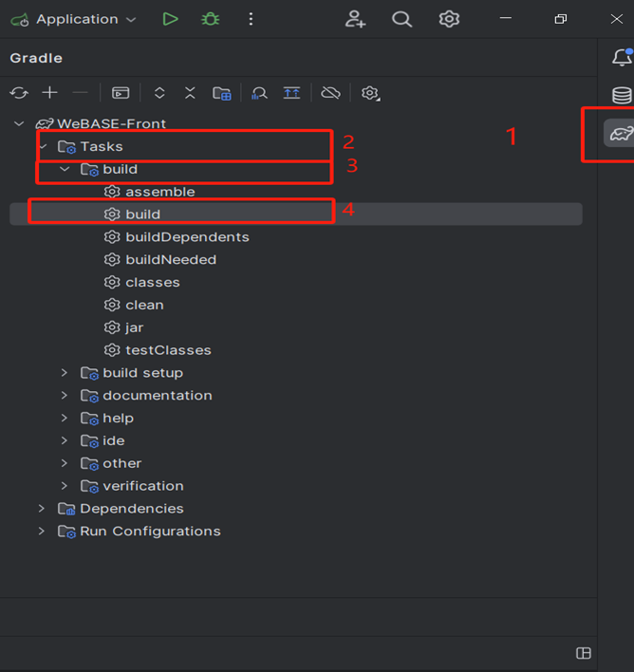Screen dimensions: 634x672
Task: Toggle the Gradle elephant tool window
Action: (x=621, y=134)
